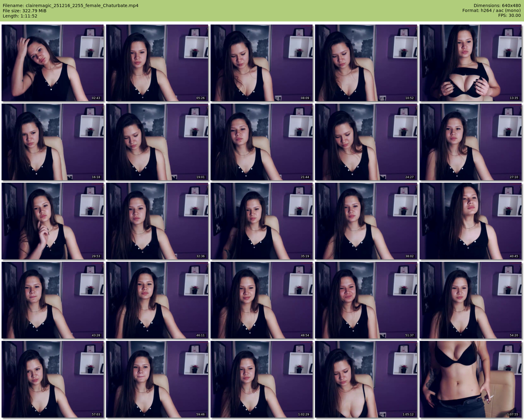Click the thumbnail marked 21:44
This screenshot has width=524, height=420.
262,142
